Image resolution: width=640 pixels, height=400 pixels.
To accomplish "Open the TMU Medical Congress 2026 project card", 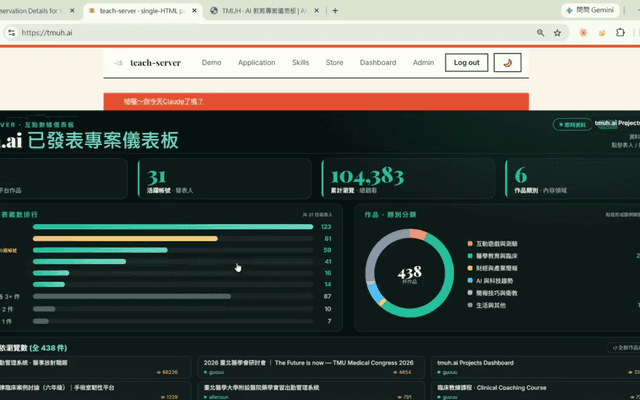I will tap(311, 367).
